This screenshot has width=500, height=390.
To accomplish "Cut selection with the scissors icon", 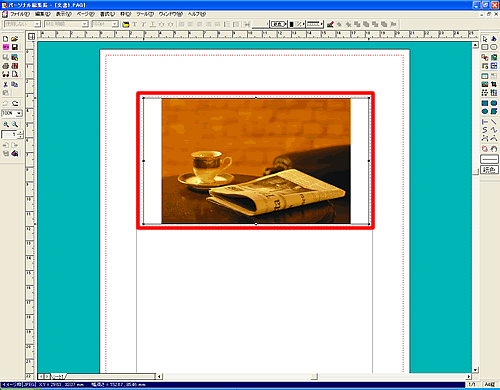I will click(6, 84).
